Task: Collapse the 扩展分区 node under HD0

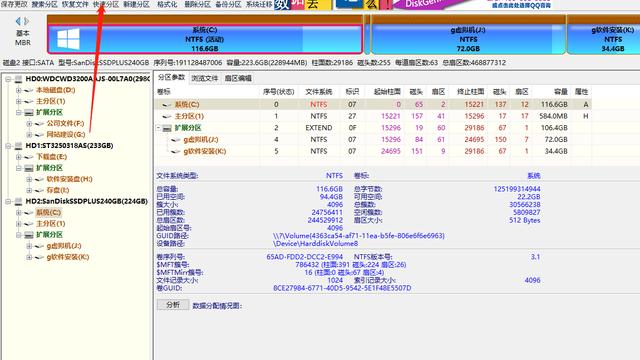Action: point(19,112)
